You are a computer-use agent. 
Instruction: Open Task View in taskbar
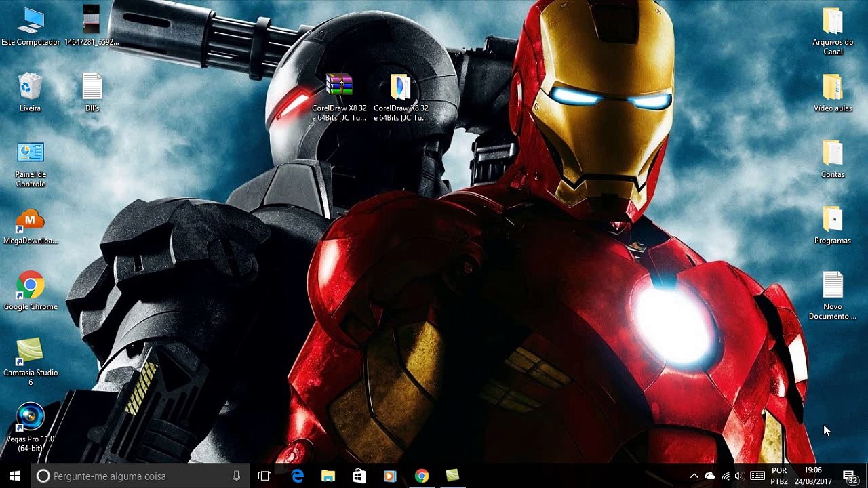click(x=265, y=476)
